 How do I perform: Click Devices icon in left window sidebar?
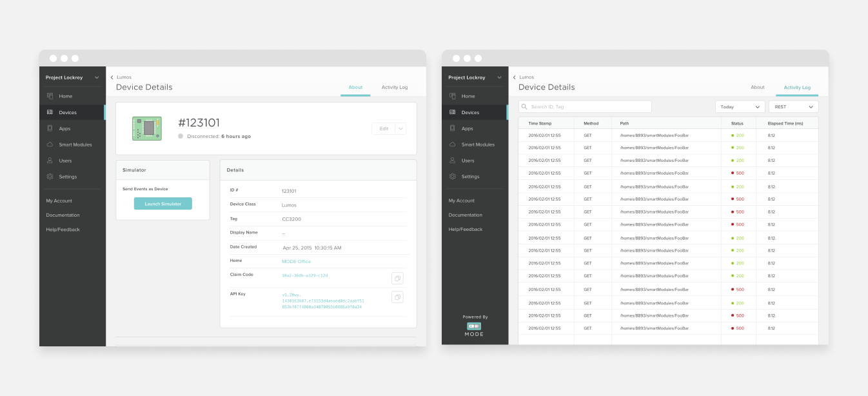tap(50, 112)
